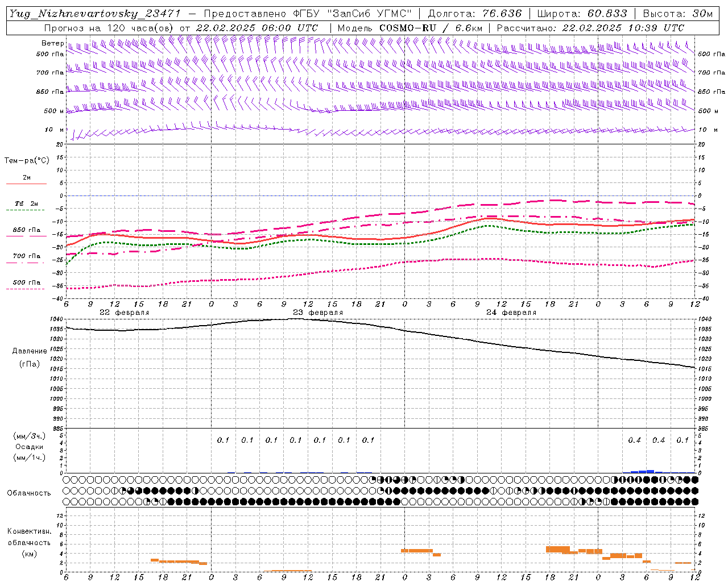Select '500 гПа' in the temperature legend
The height and width of the screenshot is (582, 728).
coord(27,282)
